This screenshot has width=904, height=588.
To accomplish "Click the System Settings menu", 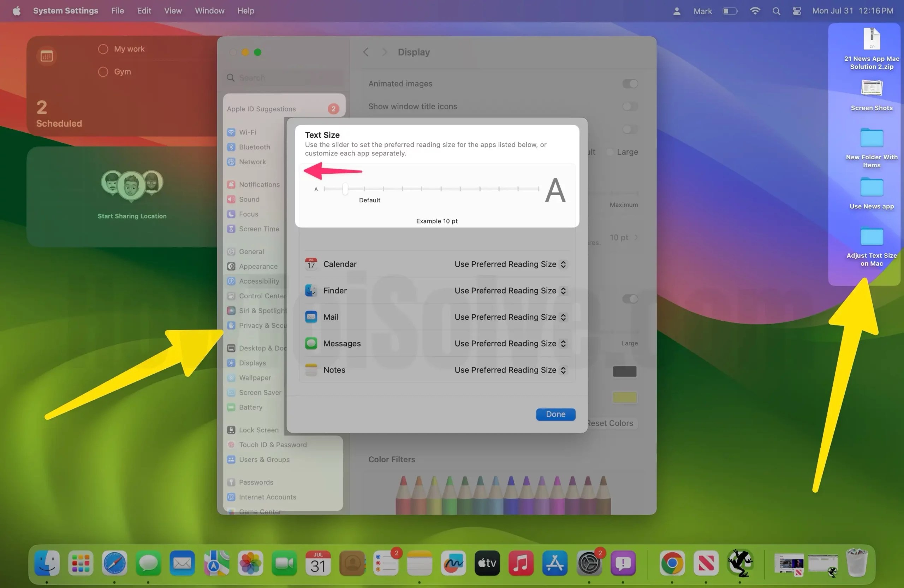I will tap(65, 11).
